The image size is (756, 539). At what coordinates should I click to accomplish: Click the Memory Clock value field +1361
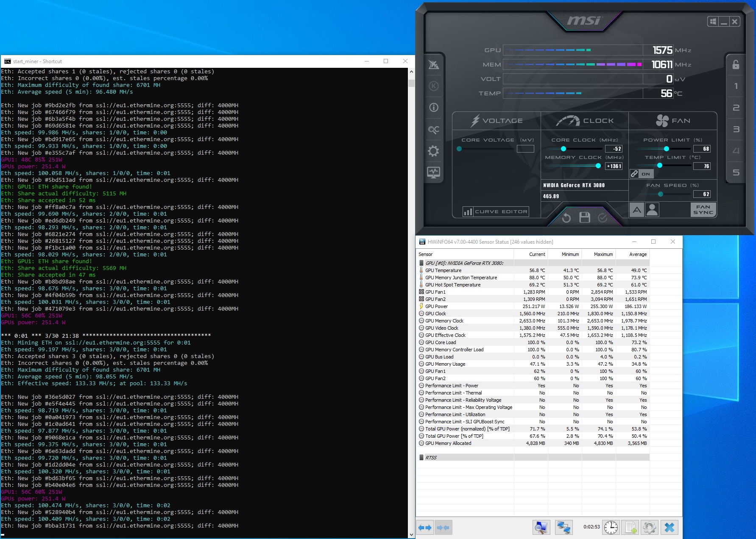tap(614, 166)
